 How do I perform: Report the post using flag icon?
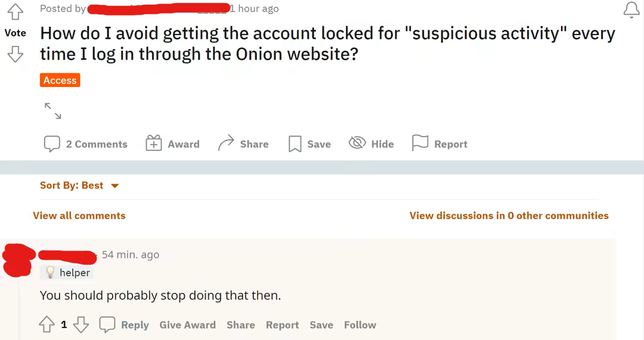click(x=439, y=144)
